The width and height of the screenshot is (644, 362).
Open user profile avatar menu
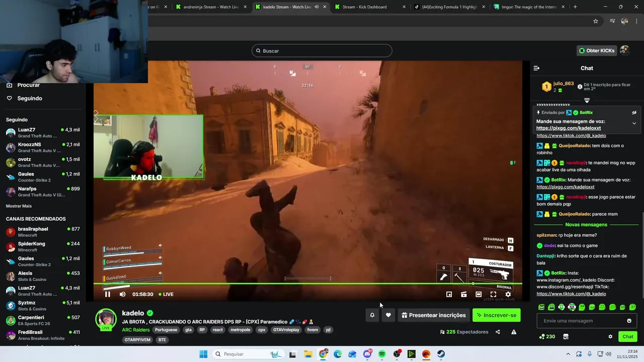(624, 50)
